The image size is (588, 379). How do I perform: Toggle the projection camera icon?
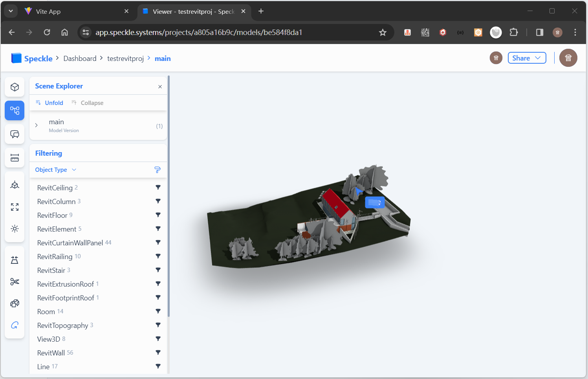pyautogui.click(x=15, y=260)
